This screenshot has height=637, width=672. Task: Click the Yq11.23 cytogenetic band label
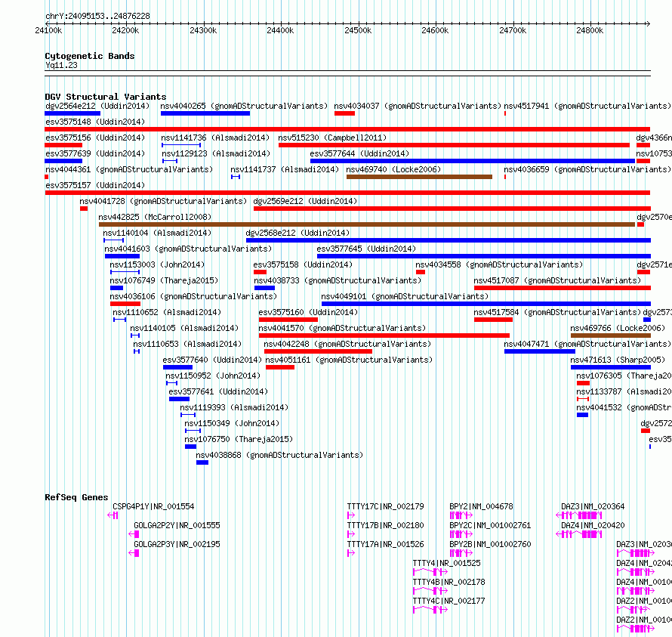coord(61,65)
